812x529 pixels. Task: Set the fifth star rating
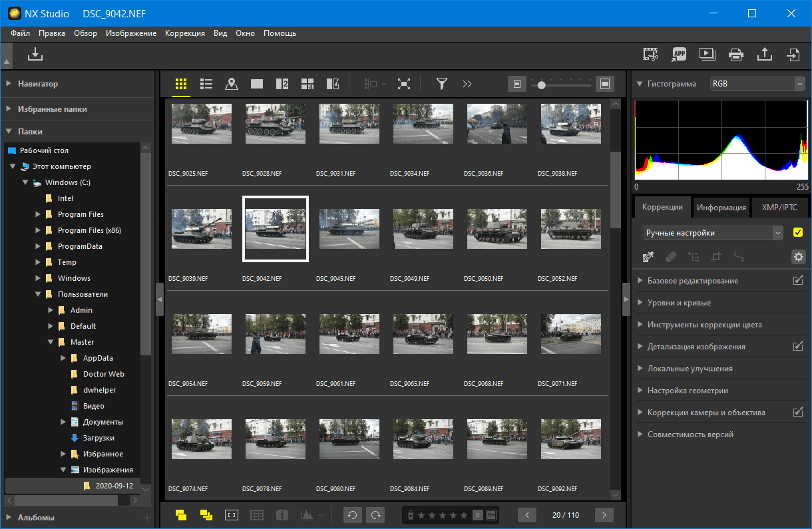point(463,514)
